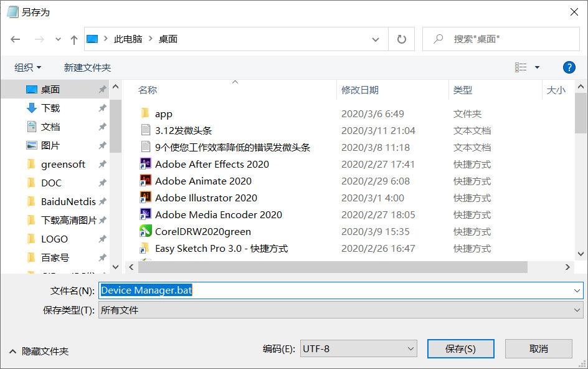The height and width of the screenshot is (369, 588).
Task: Click 此电脑 in the address breadcrumb
Action: point(128,39)
